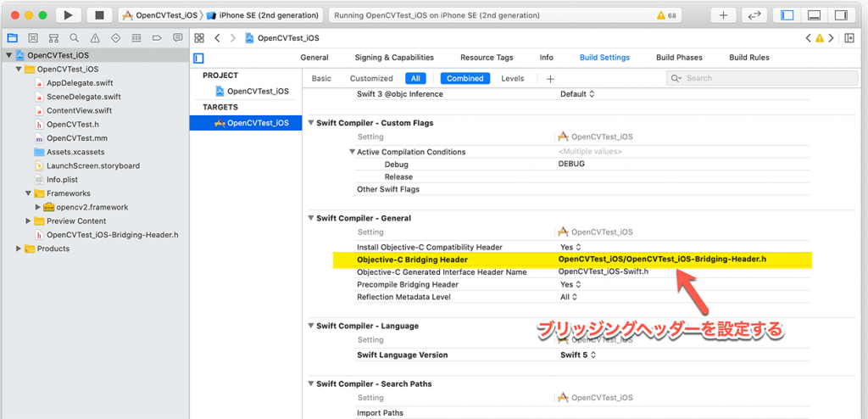Open the Symbol navigator
The image size is (868, 419).
[53, 38]
